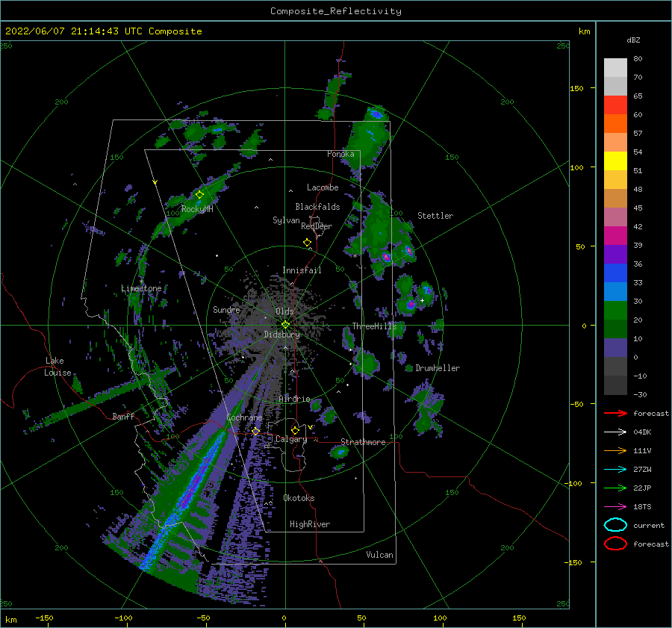Viewport: 672px width, 628px height.
Task: Select the Airdrie city label
Action: (x=294, y=399)
